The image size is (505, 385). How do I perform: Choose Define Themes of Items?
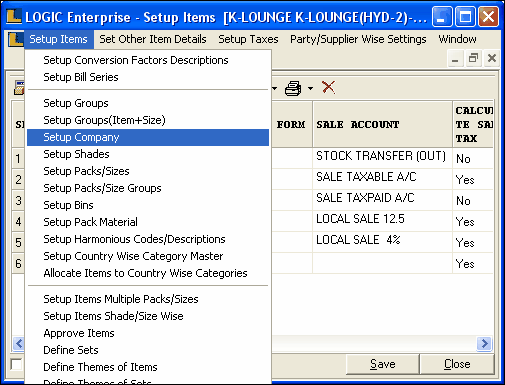coord(148,367)
